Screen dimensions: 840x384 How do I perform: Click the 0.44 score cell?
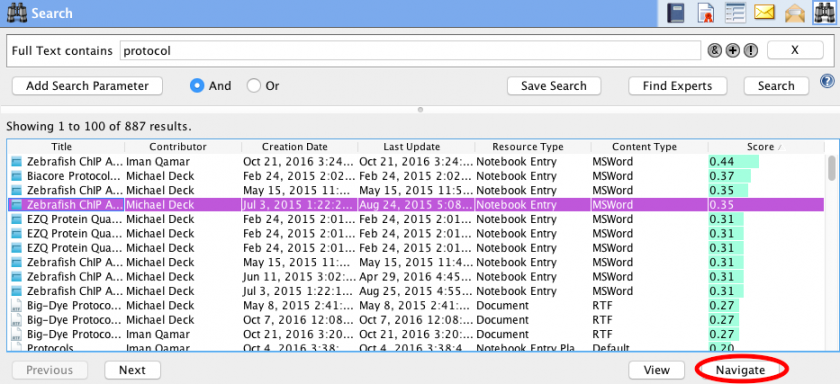766,162
